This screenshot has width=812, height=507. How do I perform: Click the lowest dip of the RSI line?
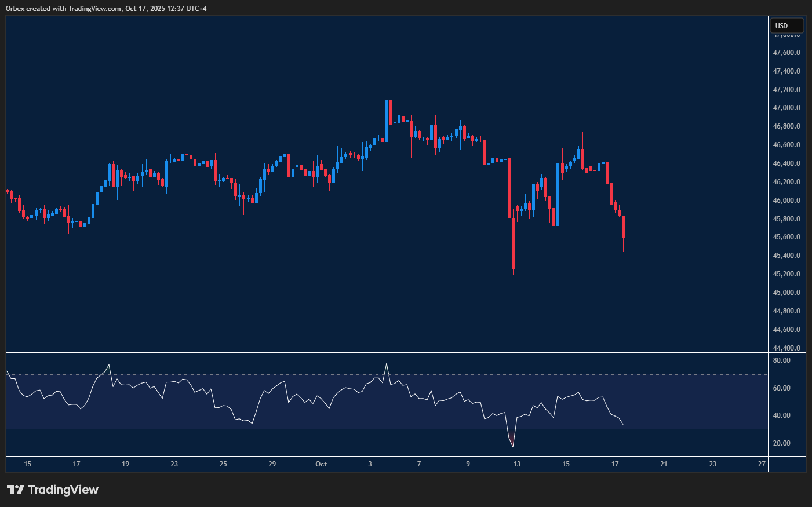point(513,446)
